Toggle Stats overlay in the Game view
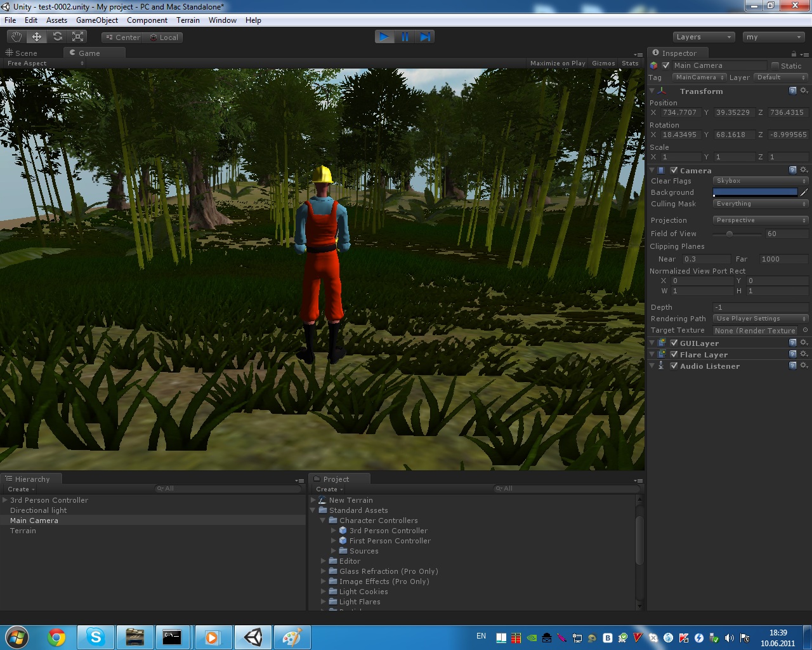 click(630, 63)
